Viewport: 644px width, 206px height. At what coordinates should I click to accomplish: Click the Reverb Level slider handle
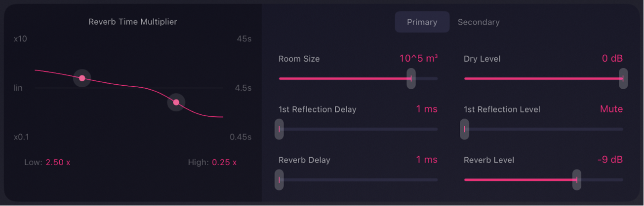[x=576, y=180]
